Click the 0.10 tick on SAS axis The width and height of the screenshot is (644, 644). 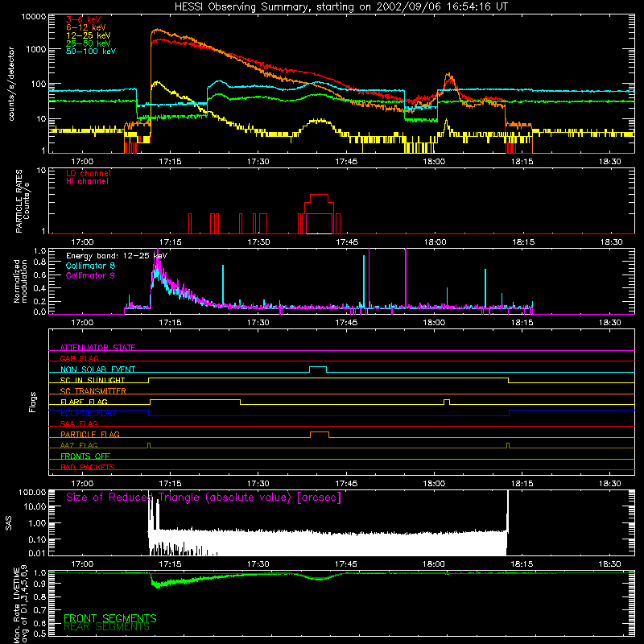click(37, 539)
